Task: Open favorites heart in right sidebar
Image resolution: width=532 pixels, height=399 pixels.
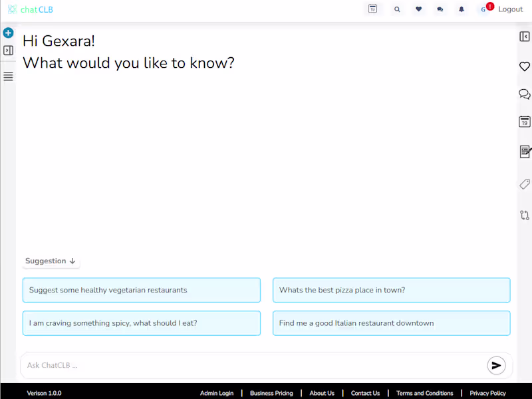Action: pyautogui.click(x=525, y=66)
